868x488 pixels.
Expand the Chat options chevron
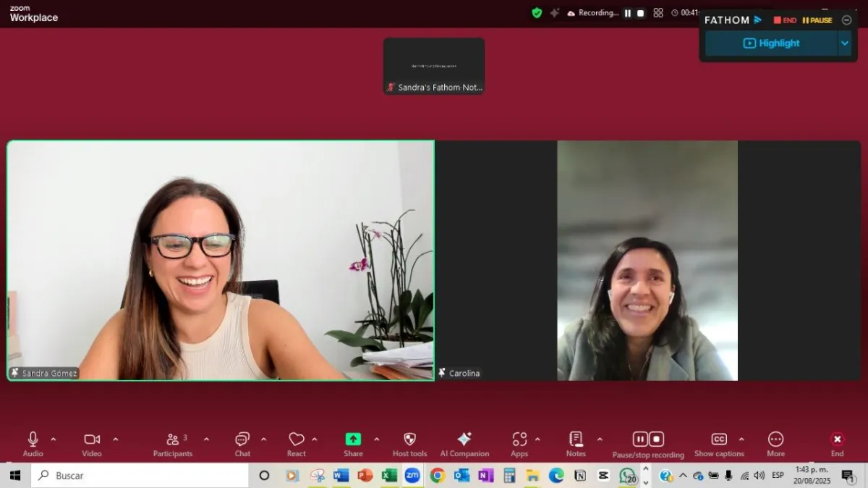pos(263,439)
